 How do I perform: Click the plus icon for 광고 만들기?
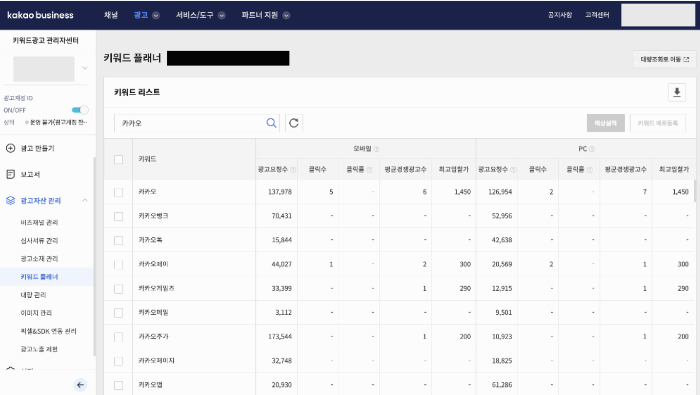[x=10, y=148]
